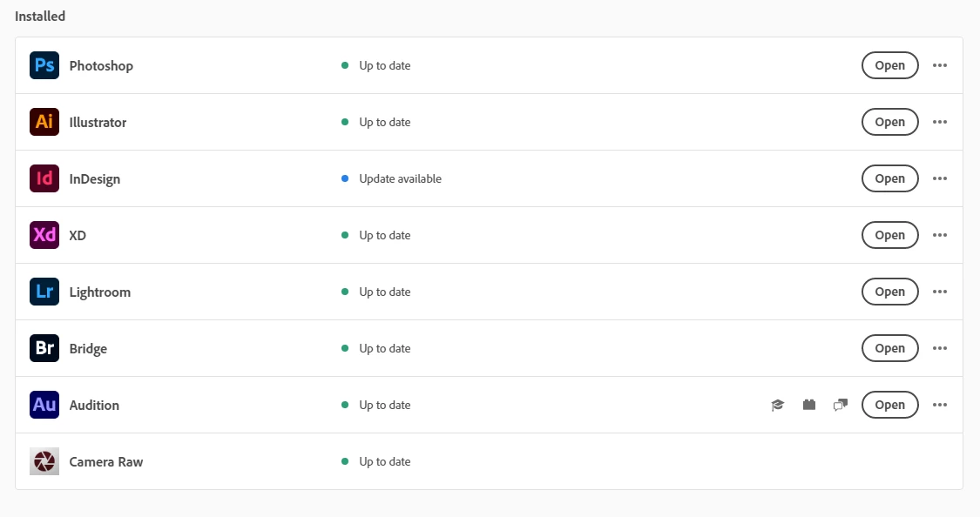Click XD's Up to date status
This screenshot has width=980, height=517.
point(384,235)
